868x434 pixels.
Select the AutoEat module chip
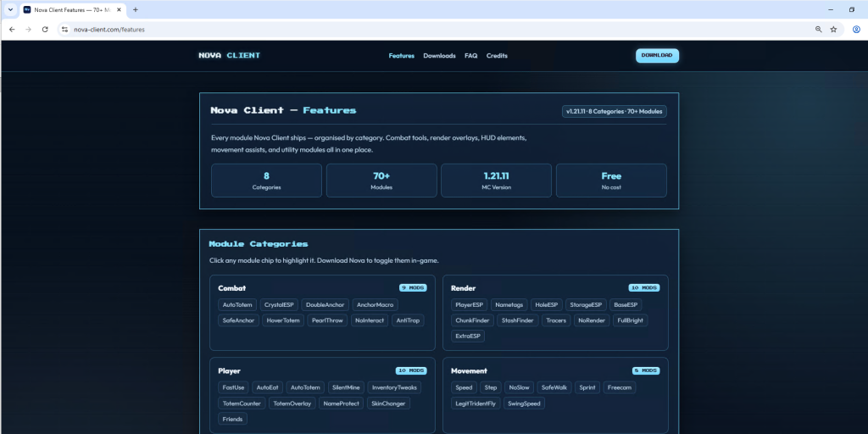click(x=267, y=387)
